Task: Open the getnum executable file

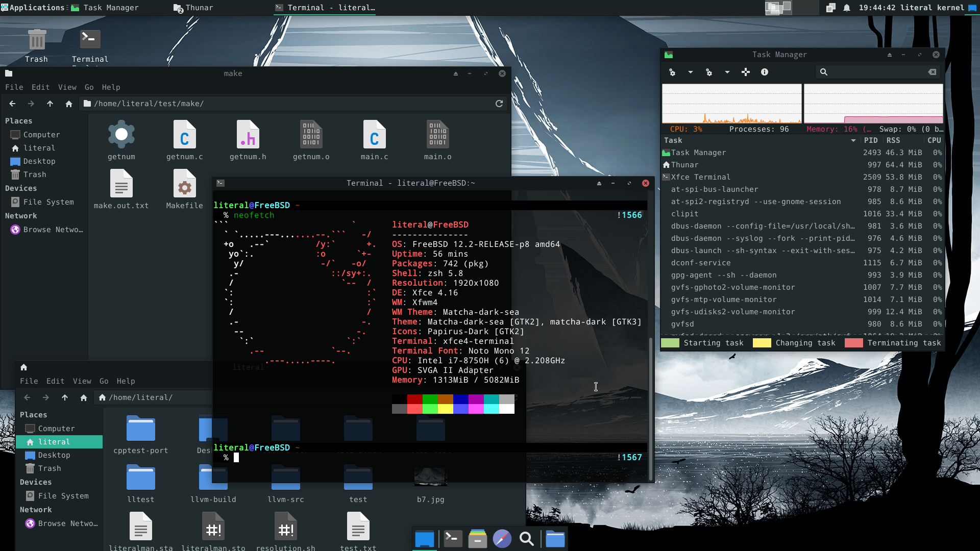Action: (x=121, y=140)
